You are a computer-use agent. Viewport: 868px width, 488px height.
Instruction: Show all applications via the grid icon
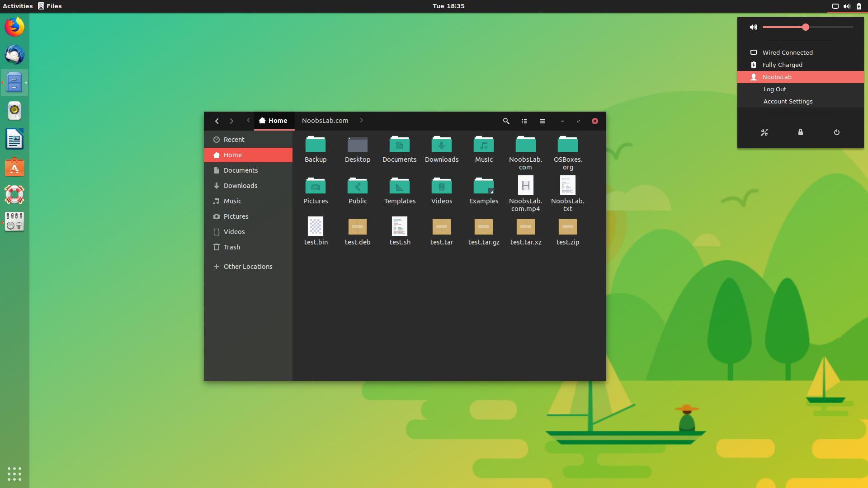(x=14, y=474)
